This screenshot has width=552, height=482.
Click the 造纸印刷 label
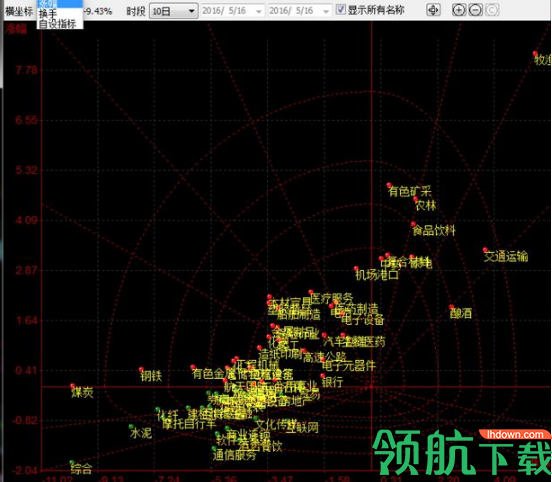(280, 354)
